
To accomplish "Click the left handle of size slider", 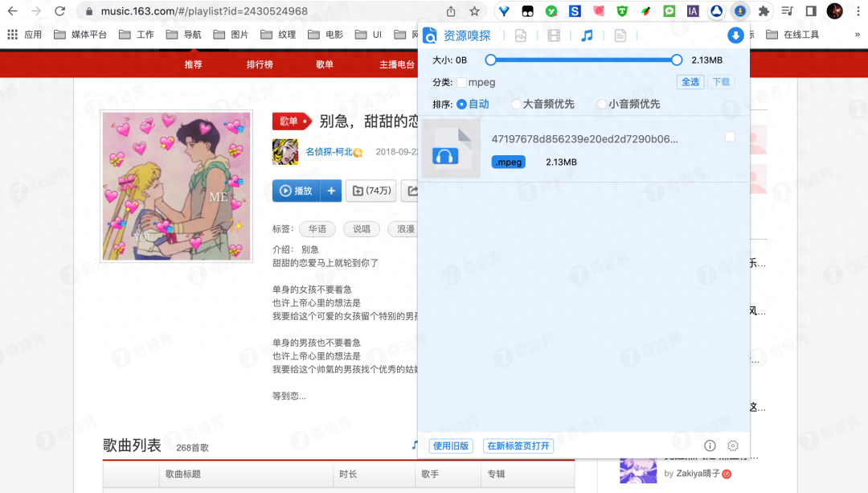I will [x=490, y=60].
